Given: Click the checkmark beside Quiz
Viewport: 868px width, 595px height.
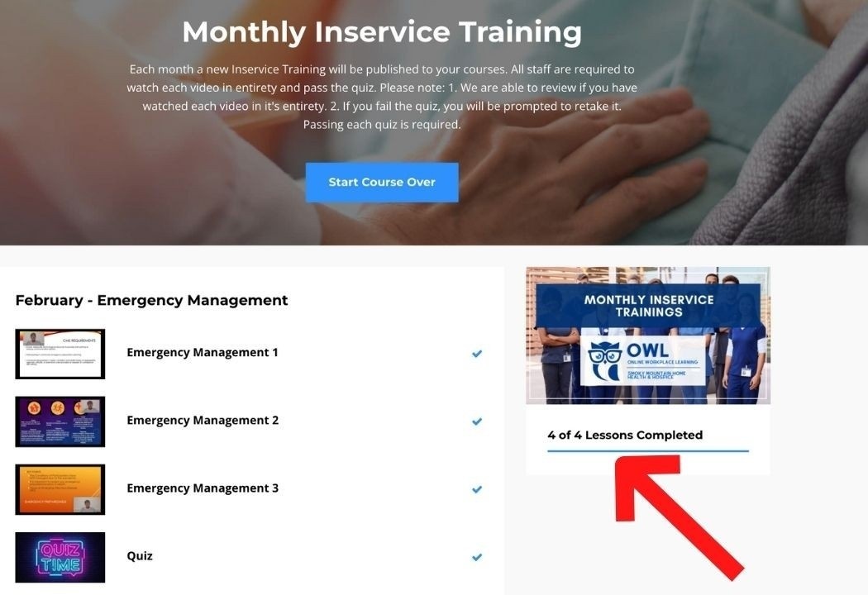Looking at the screenshot, I should (x=477, y=557).
